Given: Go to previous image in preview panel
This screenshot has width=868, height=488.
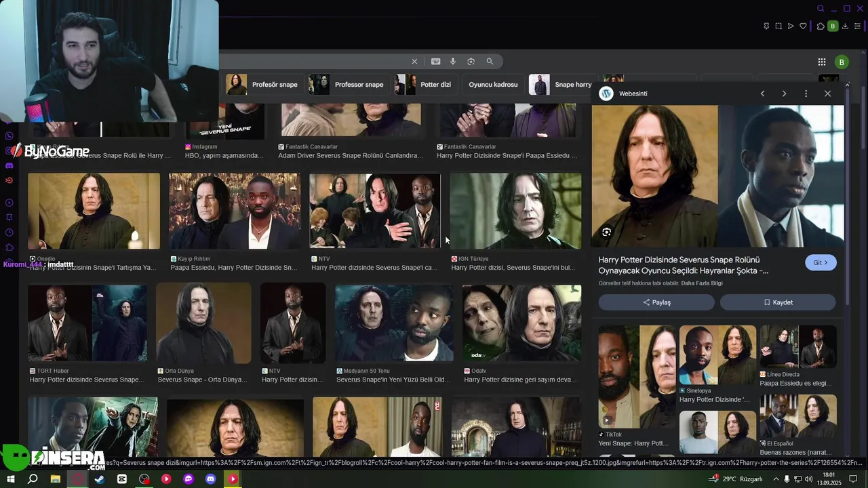Looking at the screenshot, I should pyautogui.click(x=762, y=94).
